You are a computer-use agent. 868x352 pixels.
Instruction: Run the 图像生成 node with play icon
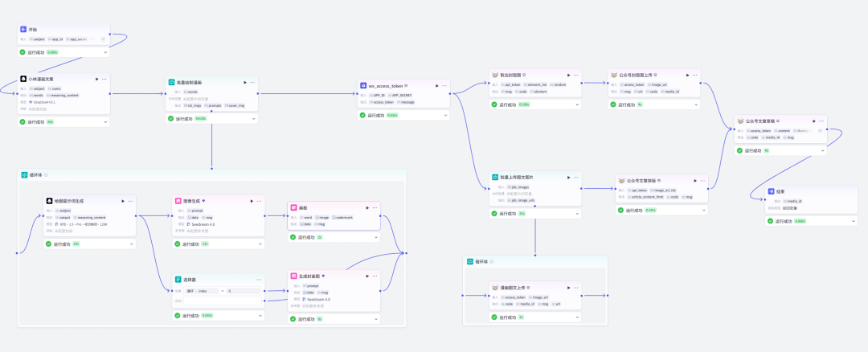point(252,201)
